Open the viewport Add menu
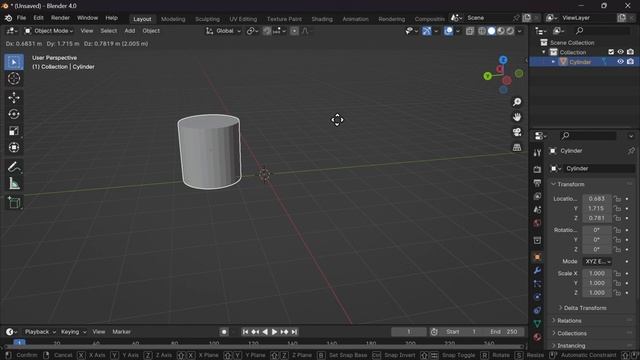The width and height of the screenshot is (640, 360). (x=130, y=31)
